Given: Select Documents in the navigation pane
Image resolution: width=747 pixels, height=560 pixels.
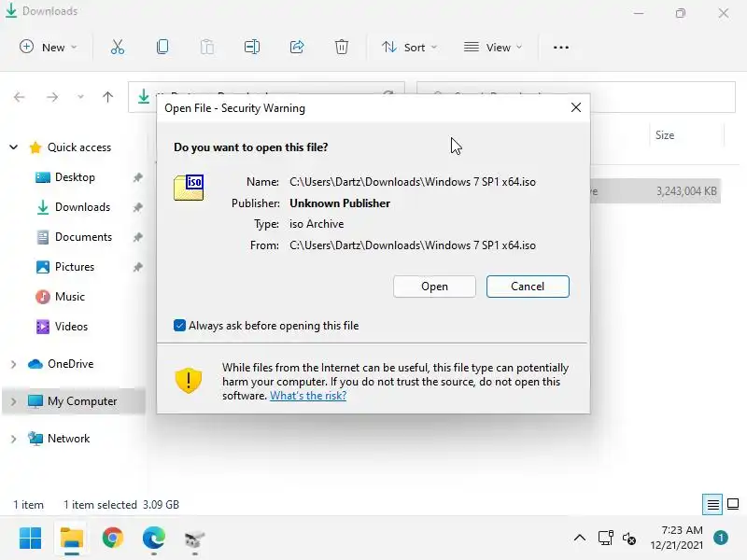Looking at the screenshot, I should point(83,237).
